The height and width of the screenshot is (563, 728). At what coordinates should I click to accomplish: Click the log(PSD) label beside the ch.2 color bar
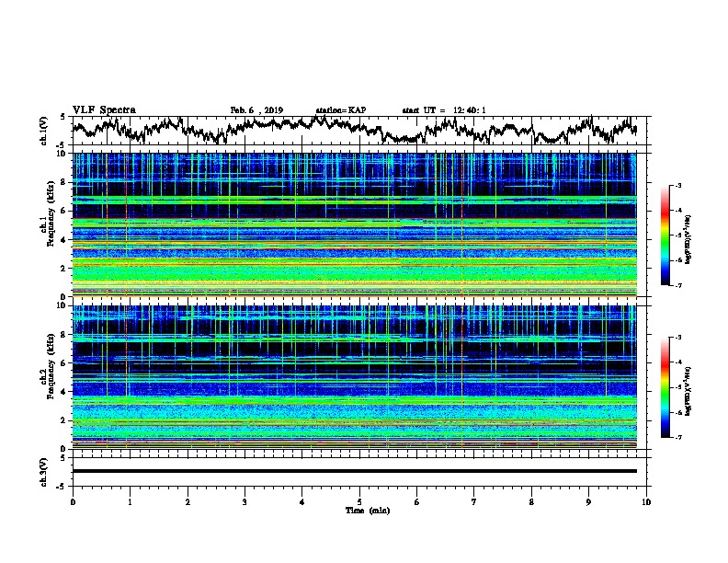click(x=688, y=391)
